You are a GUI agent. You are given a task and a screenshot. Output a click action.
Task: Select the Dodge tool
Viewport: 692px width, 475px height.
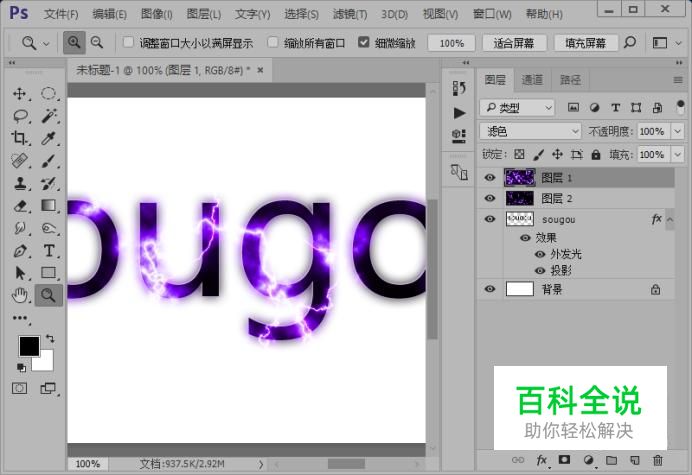click(48, 228)
